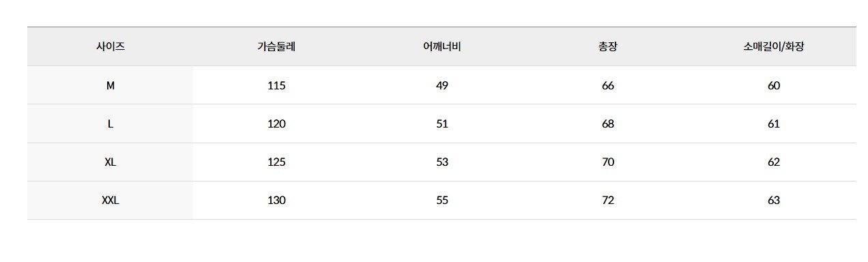
Task: Select the M size row label
Action: point(111,85)
